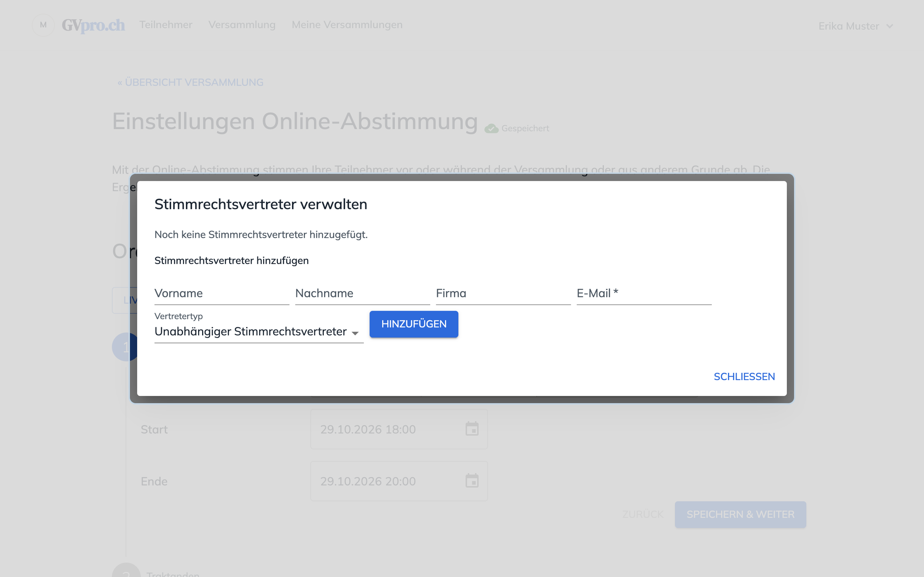
Task: Click the Nachname input field
Action: 362,293
